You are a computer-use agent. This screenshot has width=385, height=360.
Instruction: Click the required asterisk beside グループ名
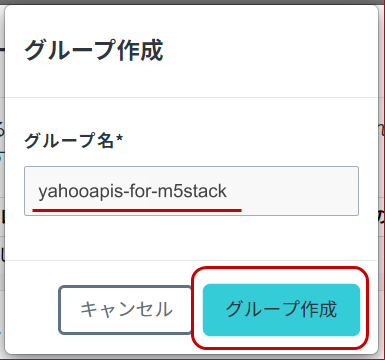(x=119, y=138)
